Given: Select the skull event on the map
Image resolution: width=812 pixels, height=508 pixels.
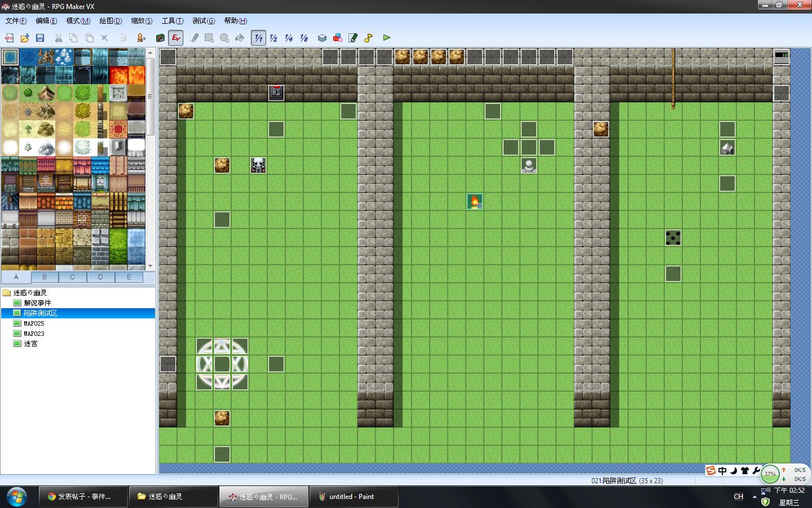Looking at the screenshot, I should tap(258, 165).
